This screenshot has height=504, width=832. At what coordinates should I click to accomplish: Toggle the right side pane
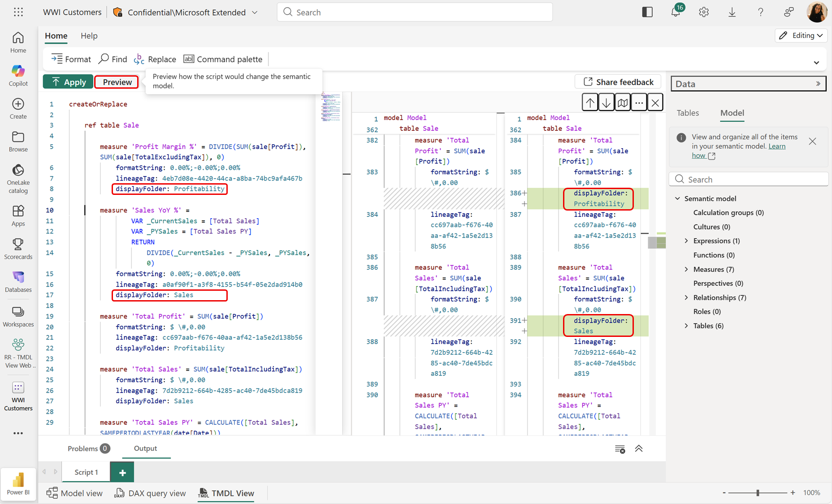pyautogui.click(x=647, y=12)
